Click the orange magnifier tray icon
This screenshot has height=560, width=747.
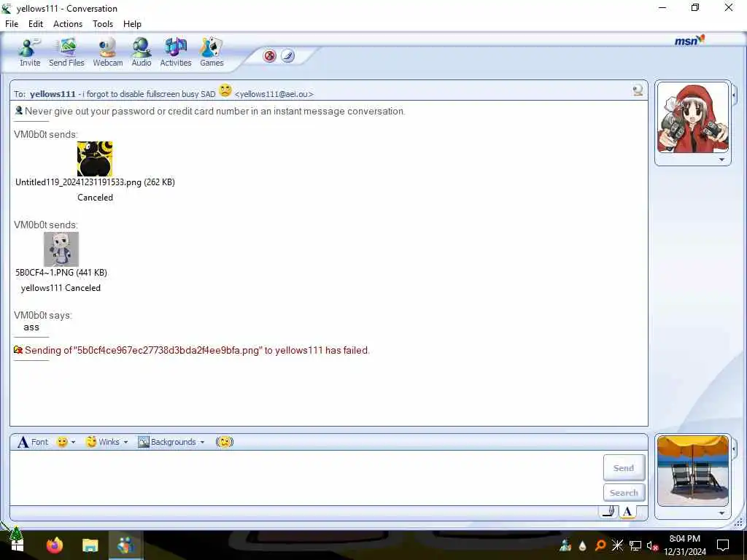[x=600, y=545]
